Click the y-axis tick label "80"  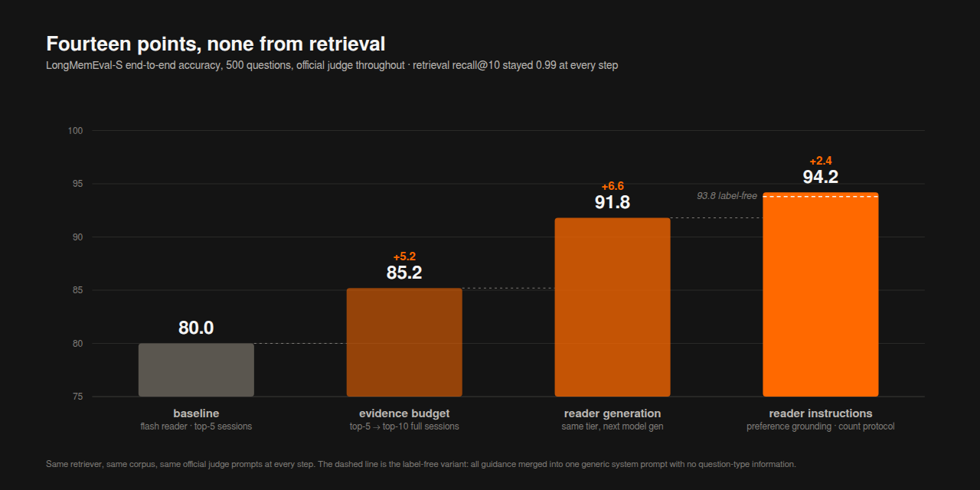77,344
